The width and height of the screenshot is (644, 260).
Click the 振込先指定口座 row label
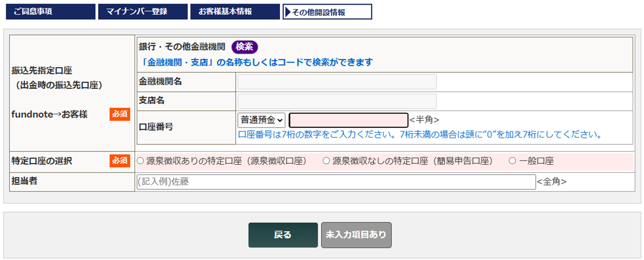(42, 70)
